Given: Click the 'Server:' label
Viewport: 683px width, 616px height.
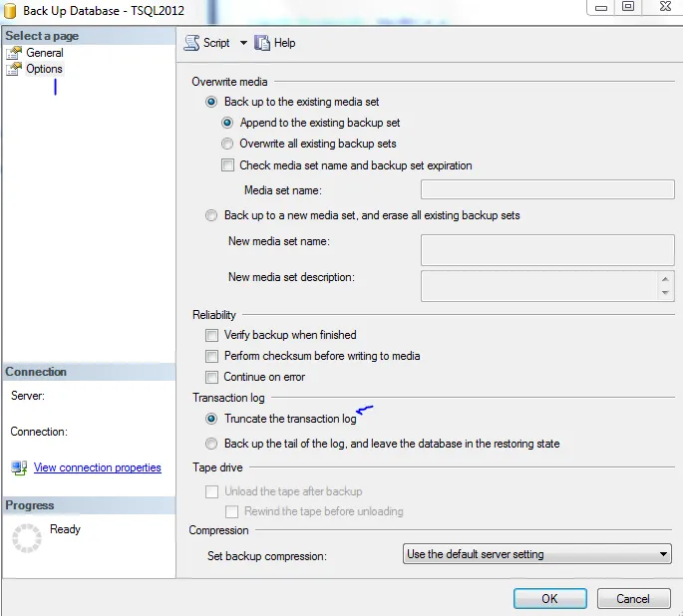Looking at the screenshot, I should (28, 396).
